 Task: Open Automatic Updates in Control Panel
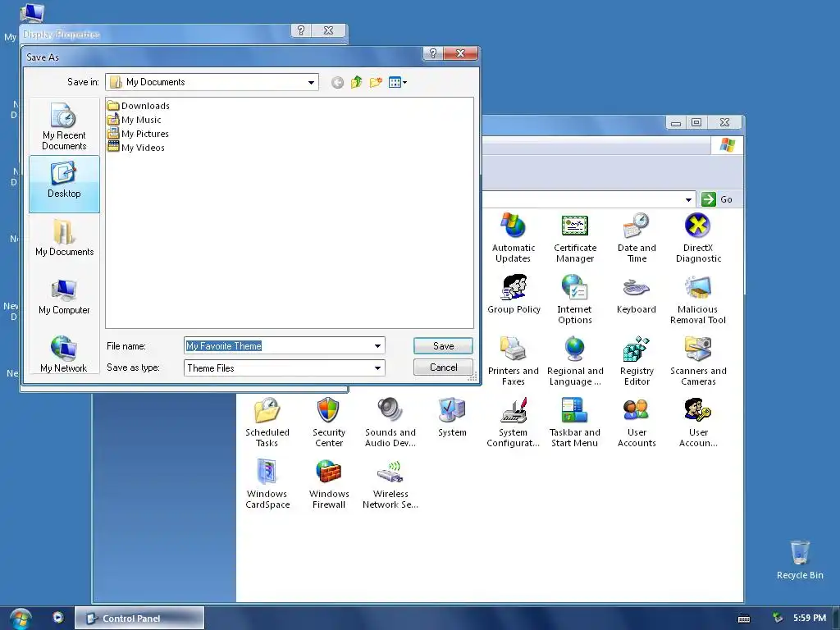514,237
